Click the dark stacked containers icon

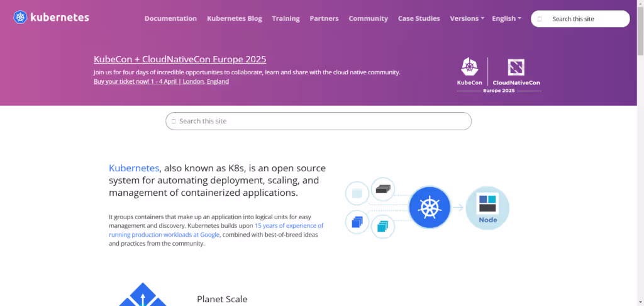(x=383, y=189)
